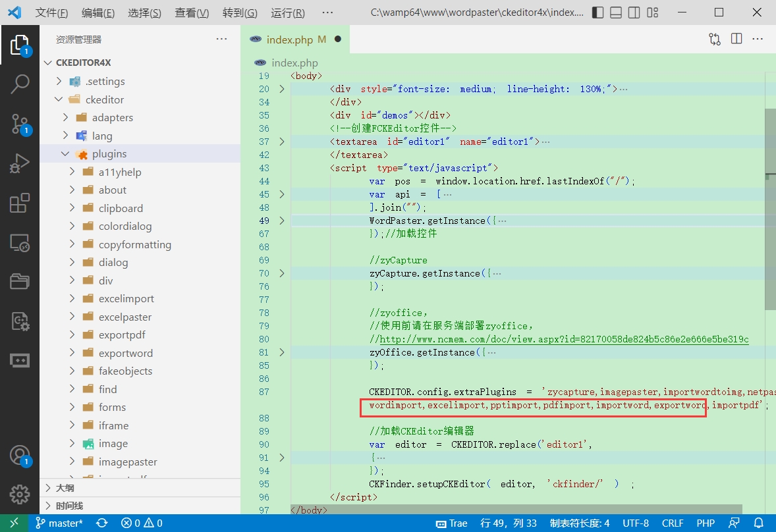
Task: Select the excelimport folder in tree
Action: click(126, 299)
